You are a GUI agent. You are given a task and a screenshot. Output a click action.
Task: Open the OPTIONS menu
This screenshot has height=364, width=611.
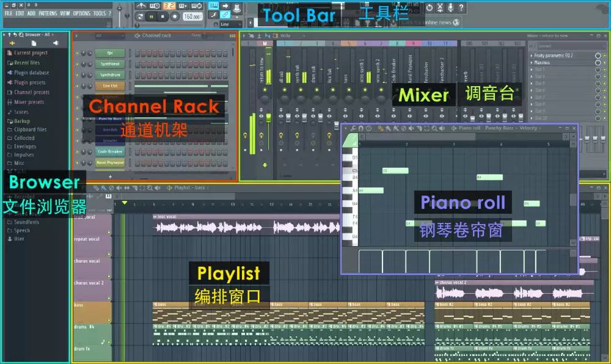point(83,13)
